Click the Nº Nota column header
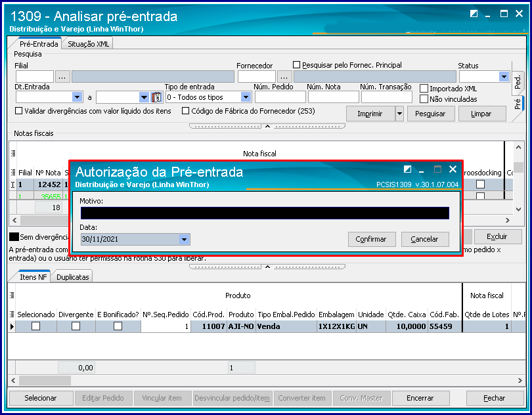Image resolution: width=532 pixels, height=415 pixels. (x=48, y=173)
